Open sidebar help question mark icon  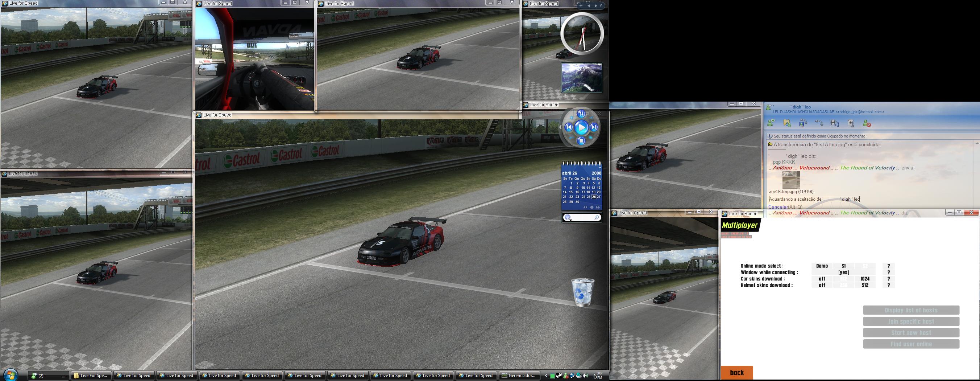[601, 6]
